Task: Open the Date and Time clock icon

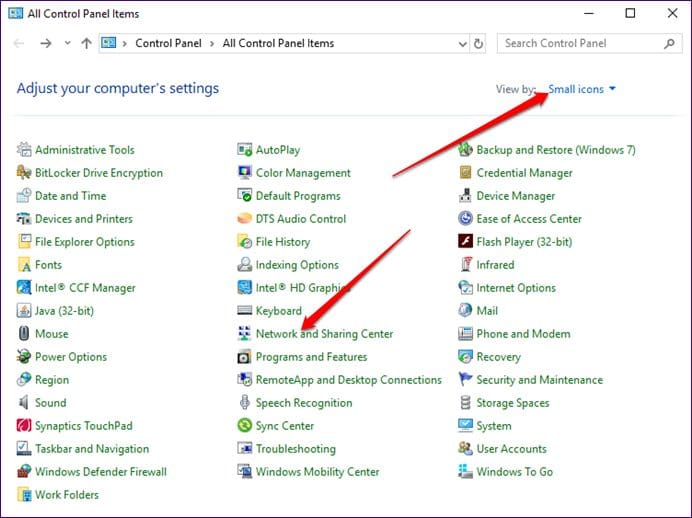Action: (x=24, y=195)
